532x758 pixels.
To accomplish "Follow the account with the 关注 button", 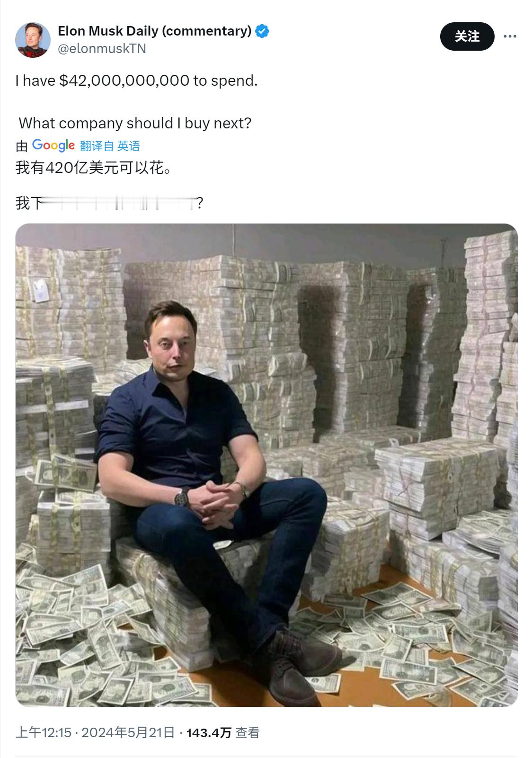I will click(467, 36).
